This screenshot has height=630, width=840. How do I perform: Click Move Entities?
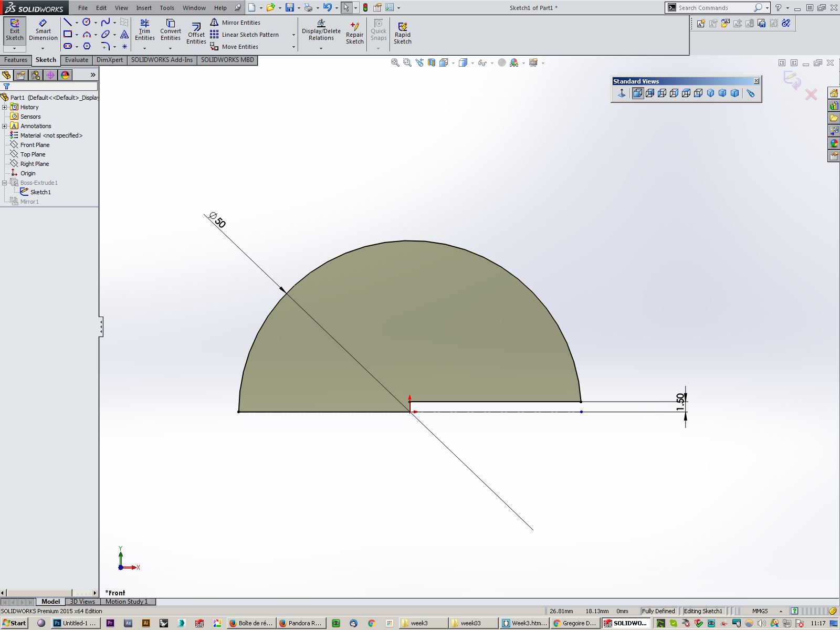pos(234,47)
